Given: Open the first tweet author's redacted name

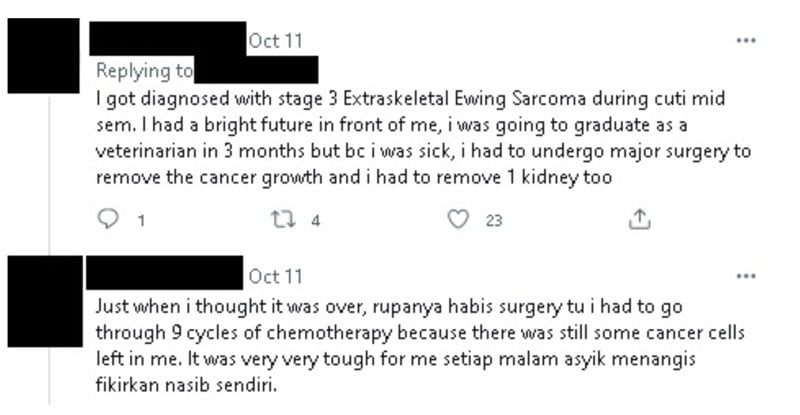Looking at the screenshot, I should pyautogui.click(x=168, y=39).
